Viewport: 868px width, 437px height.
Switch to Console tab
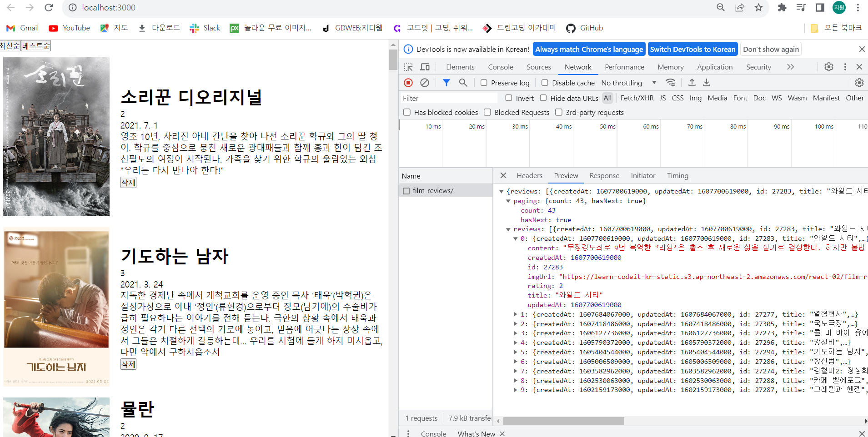point(501,67)
